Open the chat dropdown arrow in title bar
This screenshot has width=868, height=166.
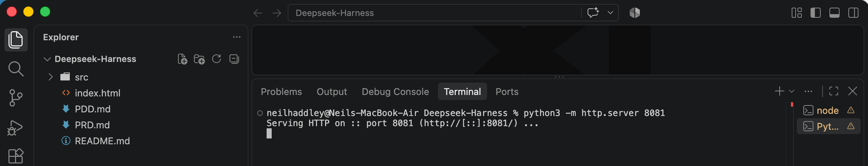pos(610,13)
